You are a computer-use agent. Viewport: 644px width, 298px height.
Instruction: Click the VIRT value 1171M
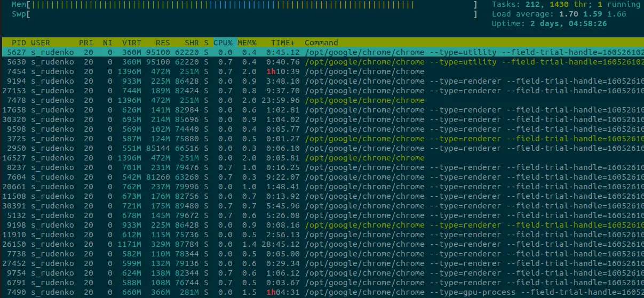pyautogui.click(x=130, y=244)
